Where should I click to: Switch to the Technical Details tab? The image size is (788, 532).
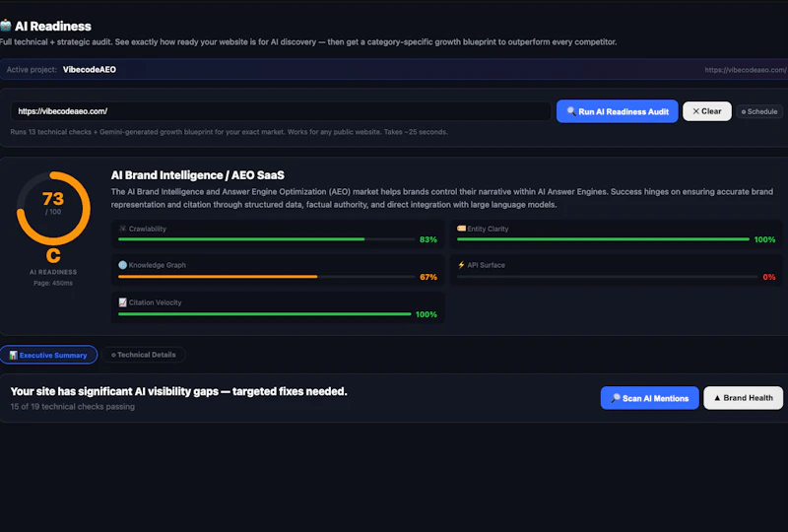[x=144, y=355]
